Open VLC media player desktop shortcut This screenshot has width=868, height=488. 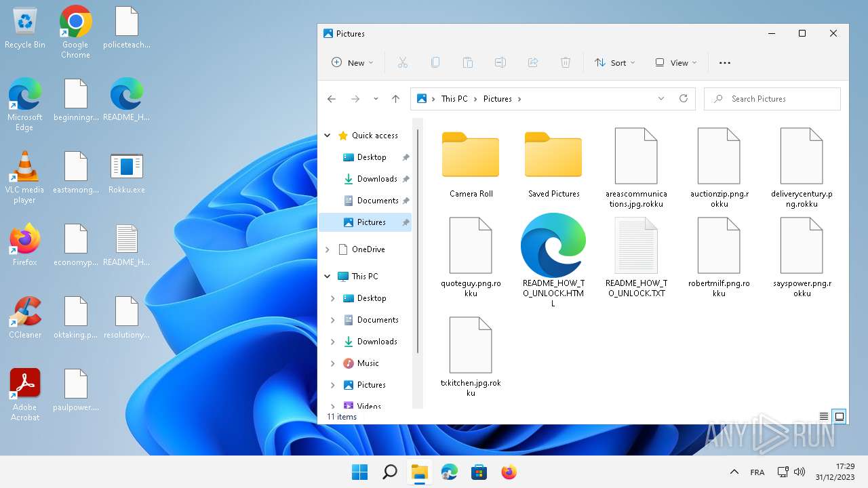point(25,178)
